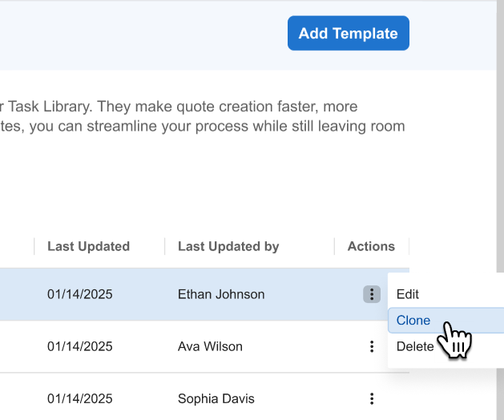This screenshot has height=420, width=504.
Task: Choose Delete from the actions menu
Action: pos(415,346)
